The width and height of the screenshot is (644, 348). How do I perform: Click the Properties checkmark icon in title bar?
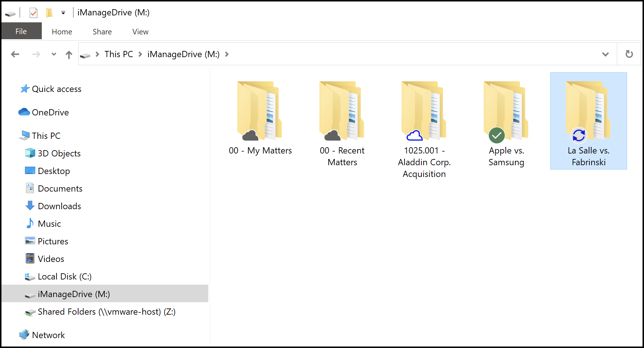point(33,13)
